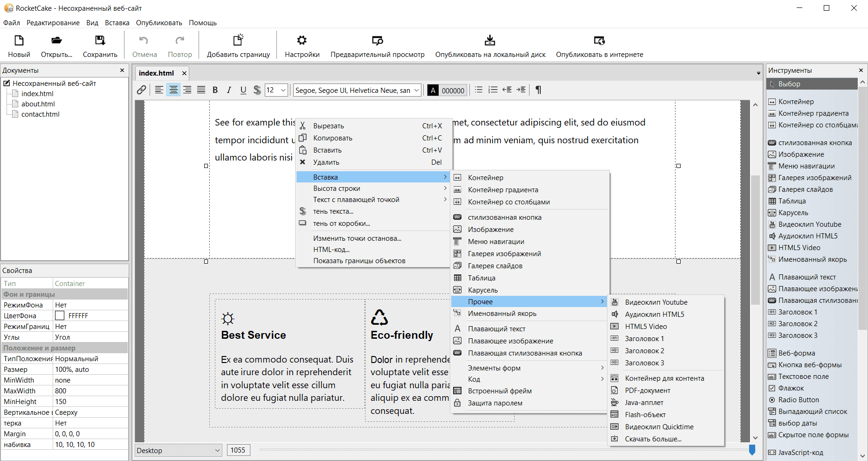Open the Редактирование menu

[x=53, y=23]
